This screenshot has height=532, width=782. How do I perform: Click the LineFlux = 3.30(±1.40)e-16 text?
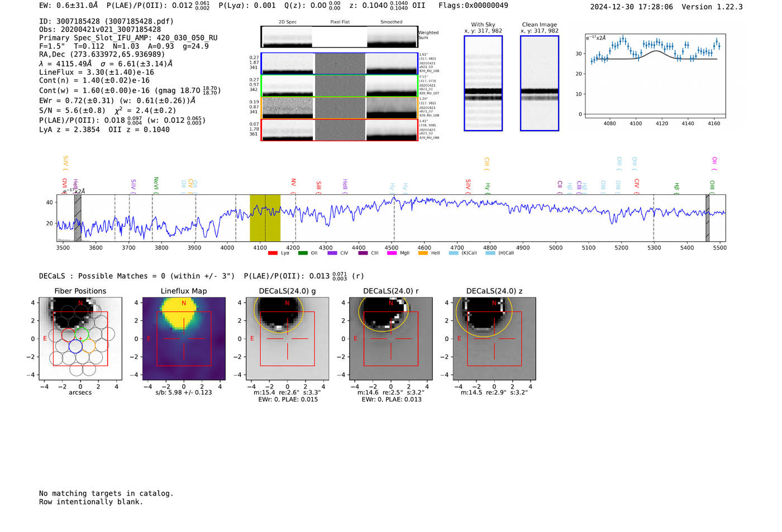pos(97,72)
